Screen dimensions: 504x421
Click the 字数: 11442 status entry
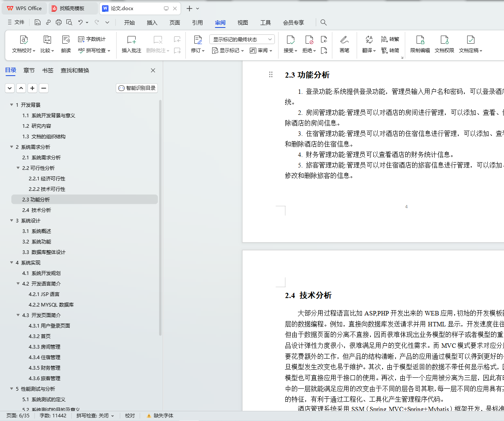point(53,416)
